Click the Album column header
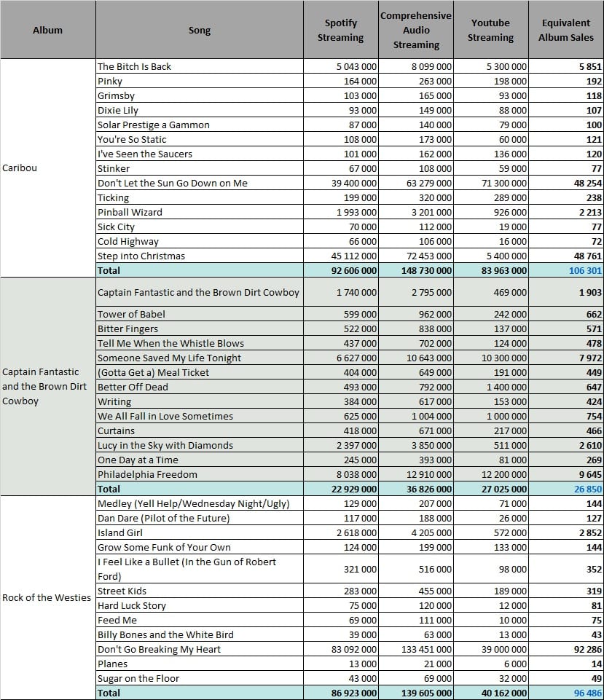Screen dimensions: 604x700 48,30
